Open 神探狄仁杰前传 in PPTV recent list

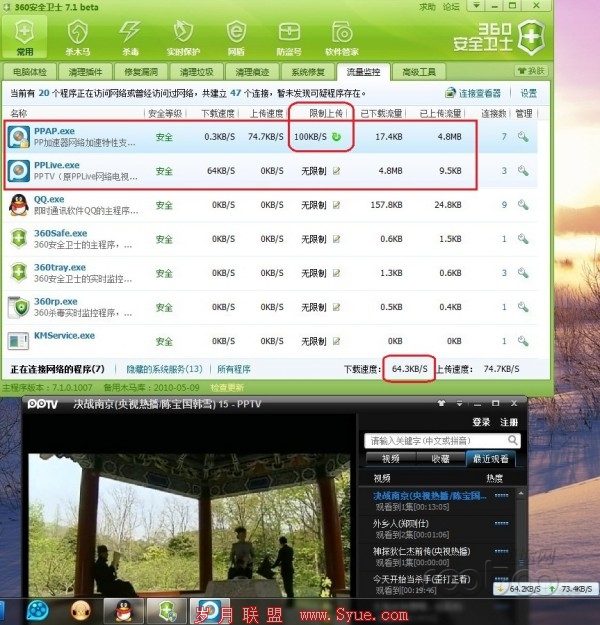421,551
